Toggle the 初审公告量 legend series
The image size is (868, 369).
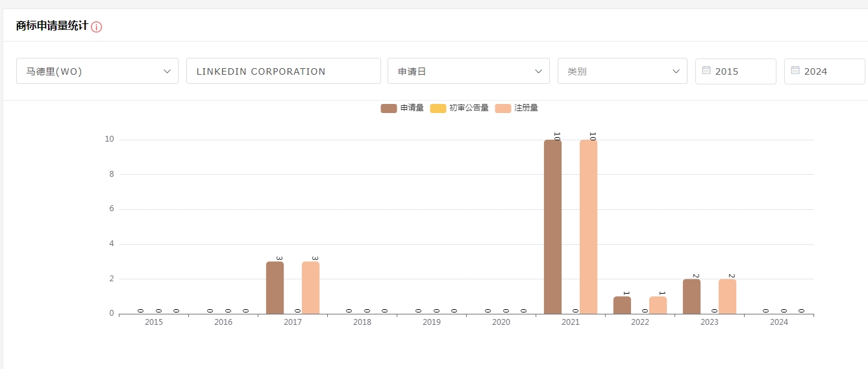459,108
